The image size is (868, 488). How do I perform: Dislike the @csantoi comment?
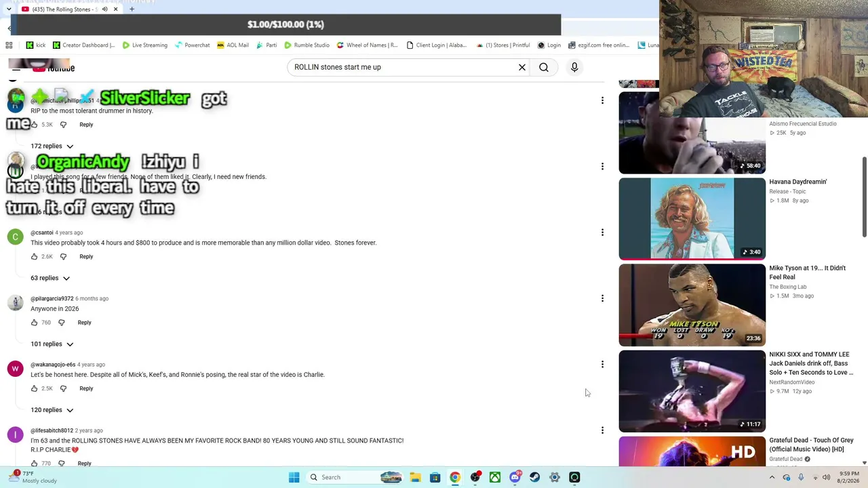[63, 257]
